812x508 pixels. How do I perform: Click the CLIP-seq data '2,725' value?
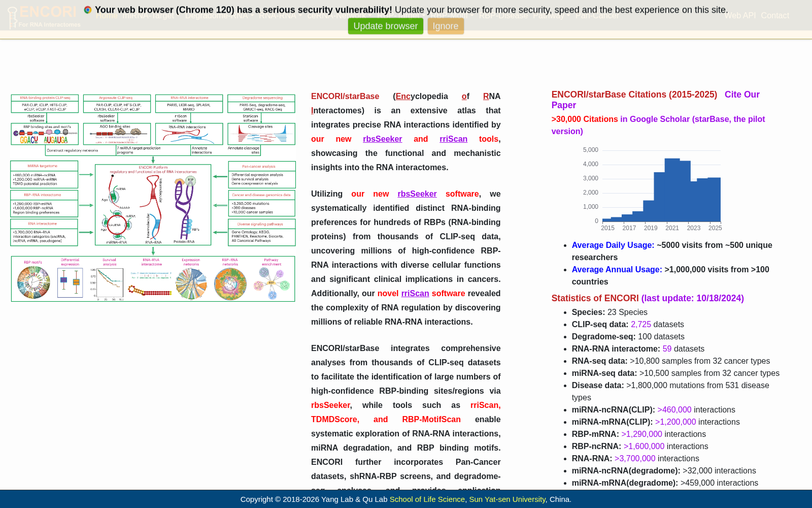640,324
